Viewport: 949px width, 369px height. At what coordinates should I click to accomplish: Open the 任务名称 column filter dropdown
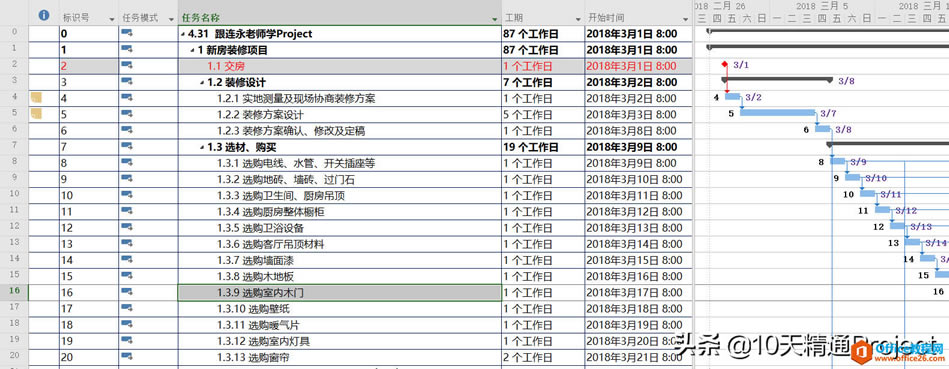pos(494,19)
